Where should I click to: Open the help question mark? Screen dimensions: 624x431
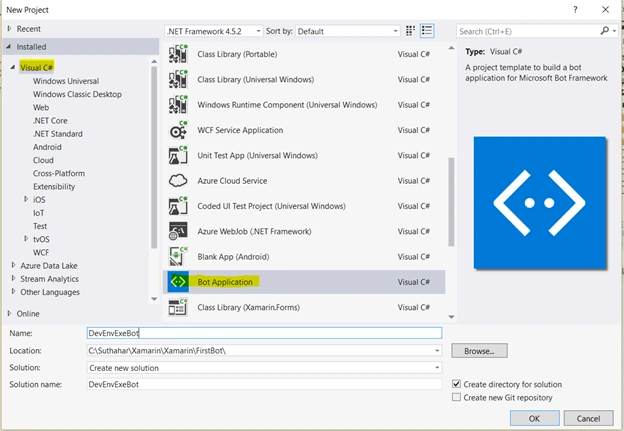(x=575, y=10)
